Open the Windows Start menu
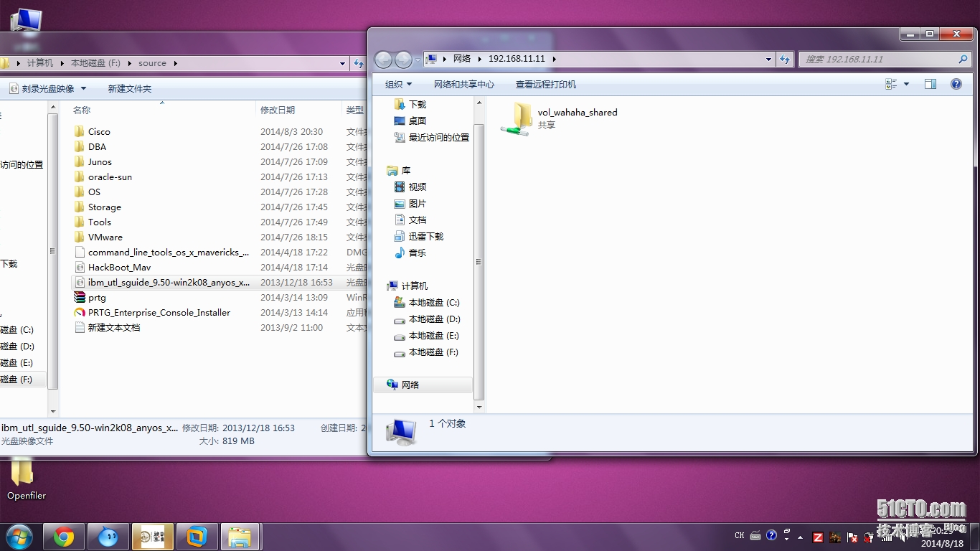This screenshot has height=551, width=980. 19,537
